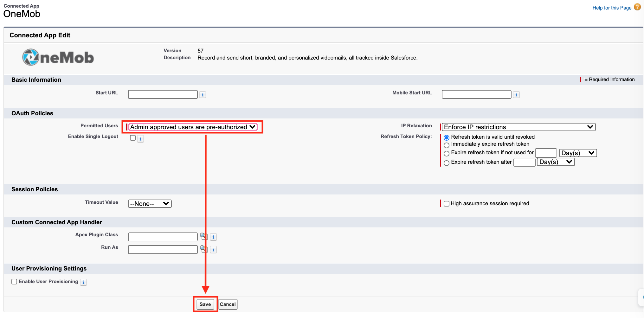Click the Run As text field
This screenshot has height=318, width=644.
click(163, 250)
